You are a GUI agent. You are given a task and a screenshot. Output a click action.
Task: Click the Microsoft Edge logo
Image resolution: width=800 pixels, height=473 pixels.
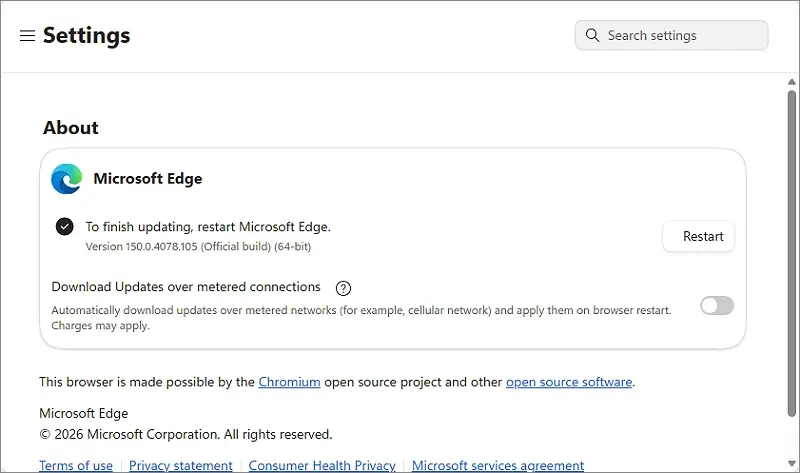67,179
